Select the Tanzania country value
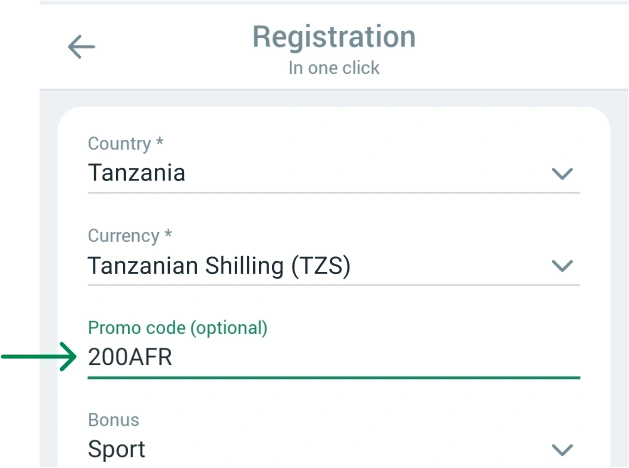 pos(137,172)
